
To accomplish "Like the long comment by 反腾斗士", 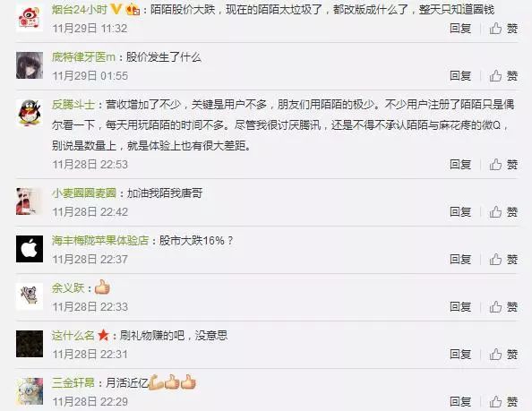I will tap(503, 165).
